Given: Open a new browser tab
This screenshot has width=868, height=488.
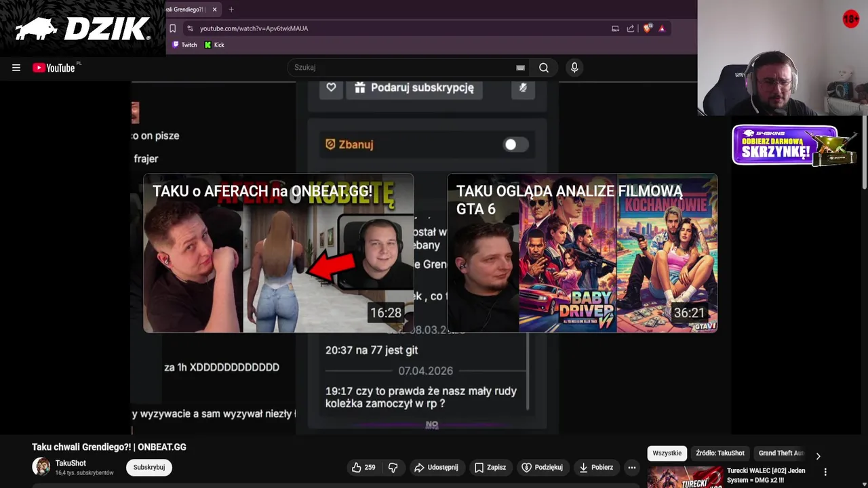Looking at the screenshot, I should coord(231,9).
